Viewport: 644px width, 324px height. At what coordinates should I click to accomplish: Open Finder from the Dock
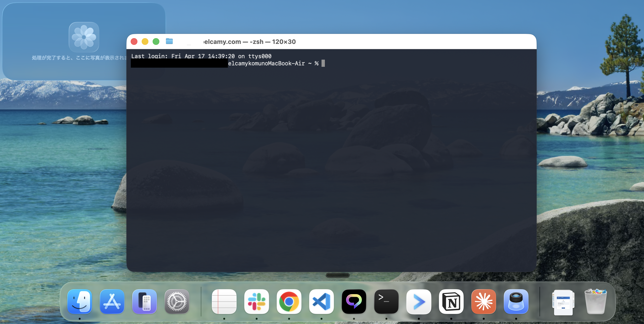coord(79,301)
